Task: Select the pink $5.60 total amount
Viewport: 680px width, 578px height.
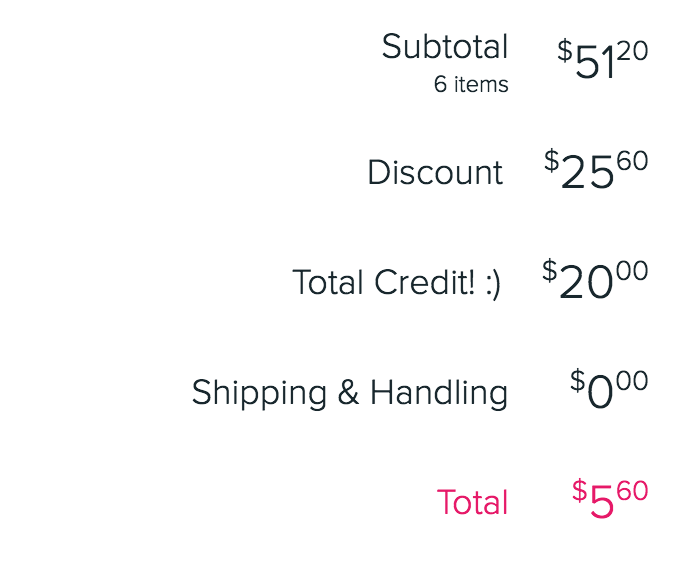Action: click(x=610, y=499)
